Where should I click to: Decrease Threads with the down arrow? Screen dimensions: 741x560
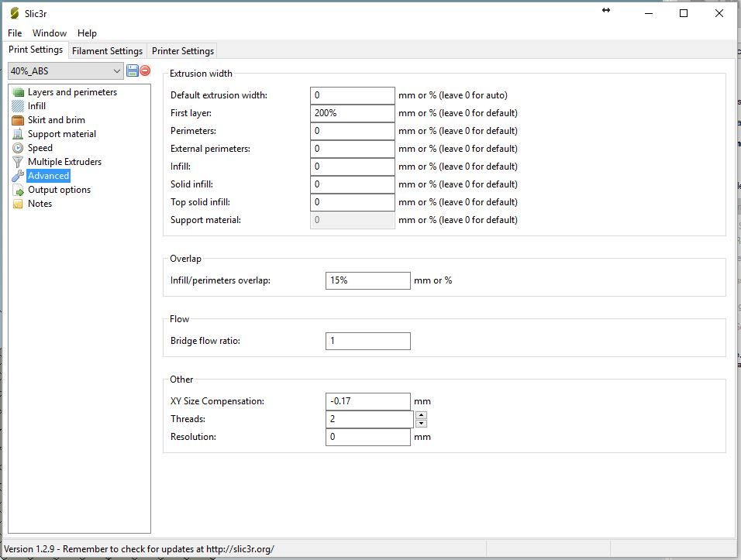(421, 423)
